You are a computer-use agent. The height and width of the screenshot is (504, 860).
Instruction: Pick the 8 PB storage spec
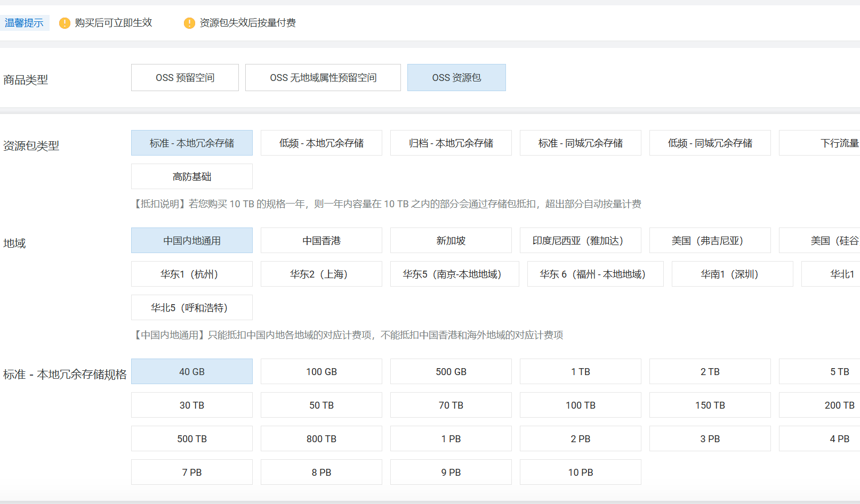point(322,472)
